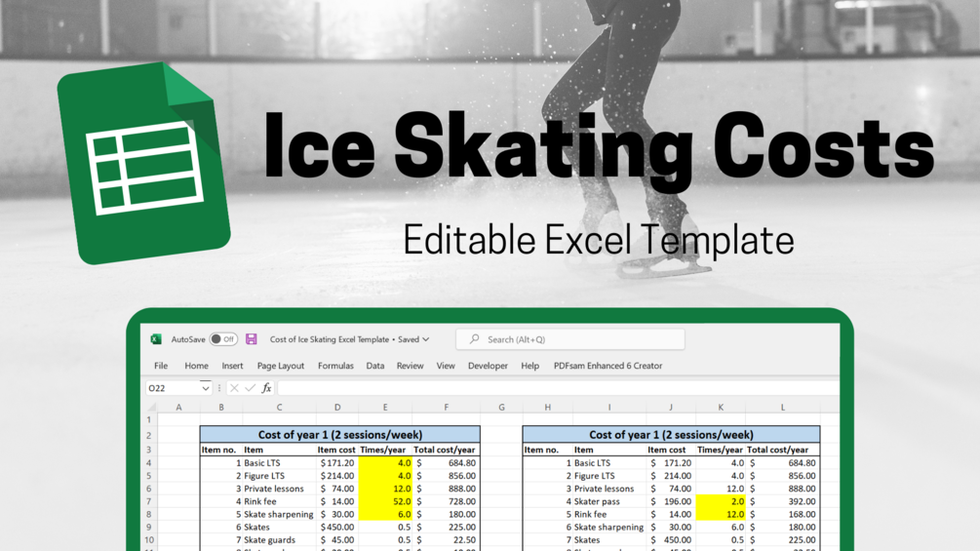The width and height of the screenshot is (980, 551).
Task: Open the Help tab
Action: [530, 366]
